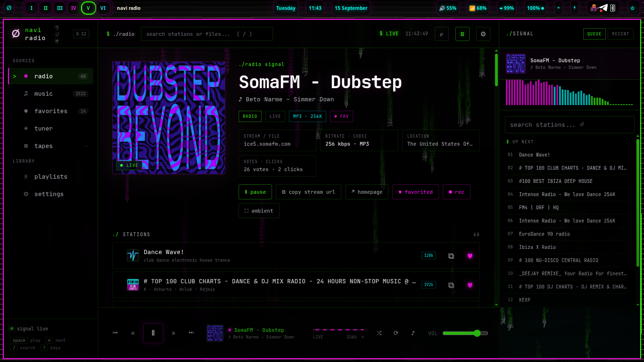Click the Dance Wave! station logo

(x=133, y=255)
